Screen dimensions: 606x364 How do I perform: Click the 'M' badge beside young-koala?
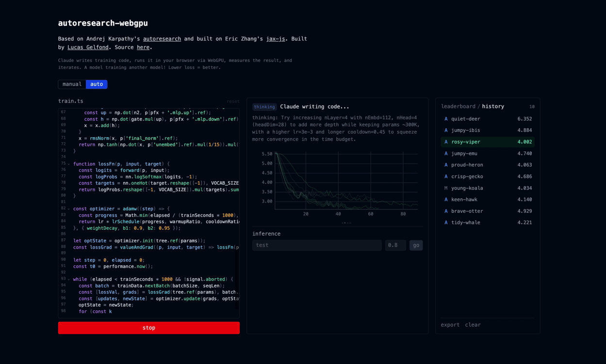[x=446, y=188]
